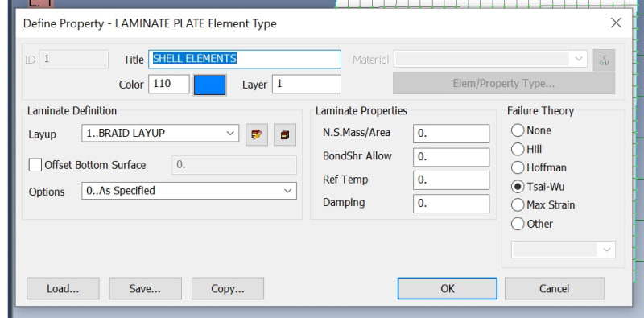Open the Material dropdown
The image size is (644, 318).
[490, 59]
